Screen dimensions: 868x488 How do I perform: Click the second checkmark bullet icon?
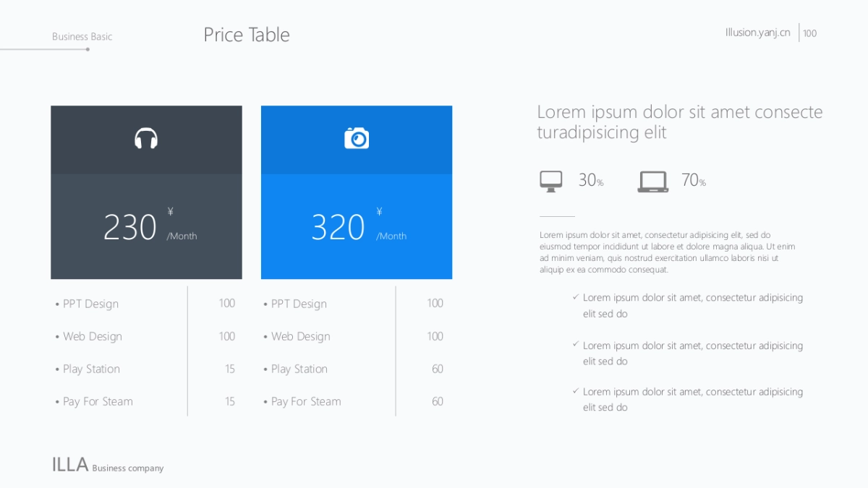point(576,345)
